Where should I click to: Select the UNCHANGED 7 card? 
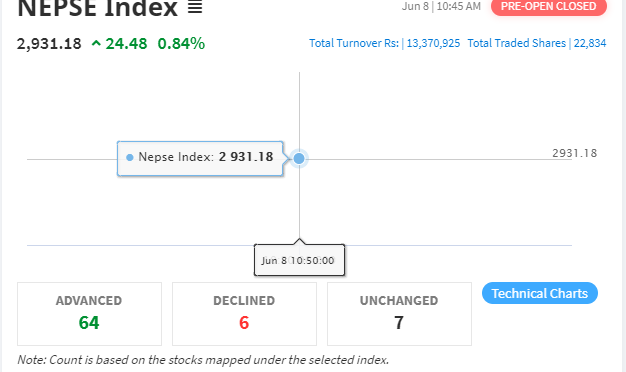[399, 314]
